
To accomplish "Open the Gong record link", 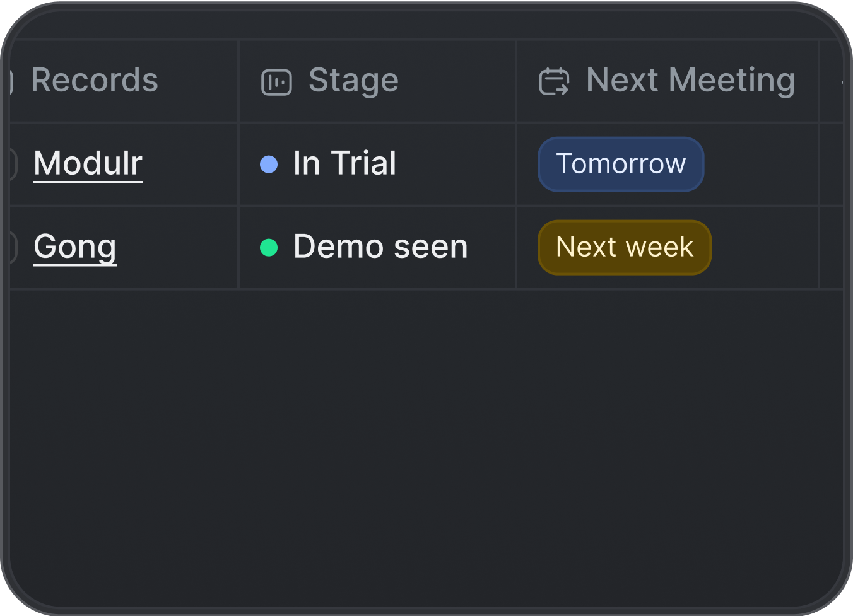I will 74,247.
